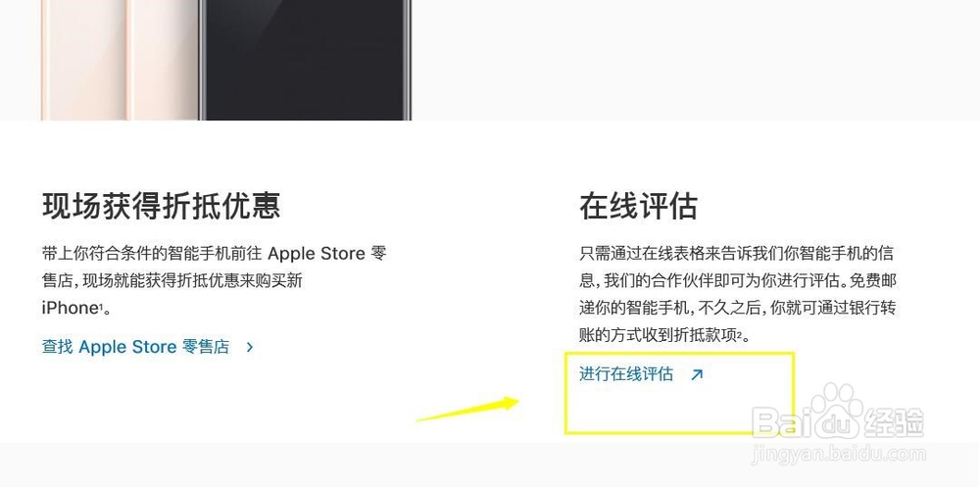Click the 在线评估 heading
This screenshot has height=487, width=980.
click(x=638, y=206)
